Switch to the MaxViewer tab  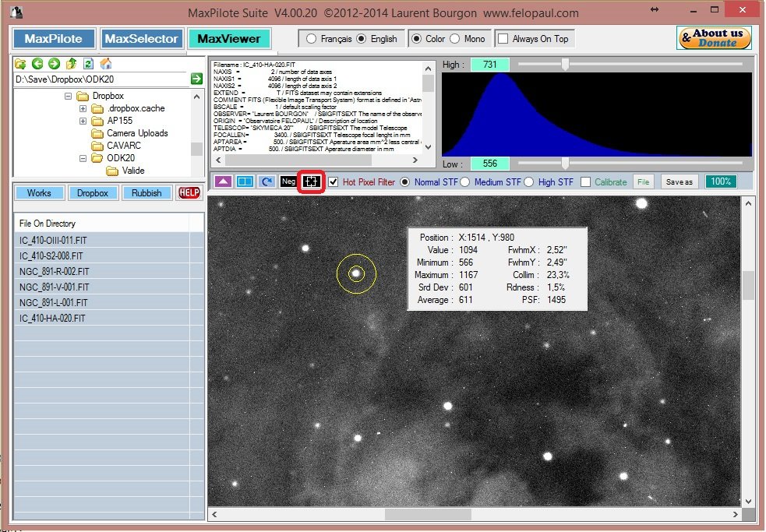pyautogui.click(x=228, y=39)
